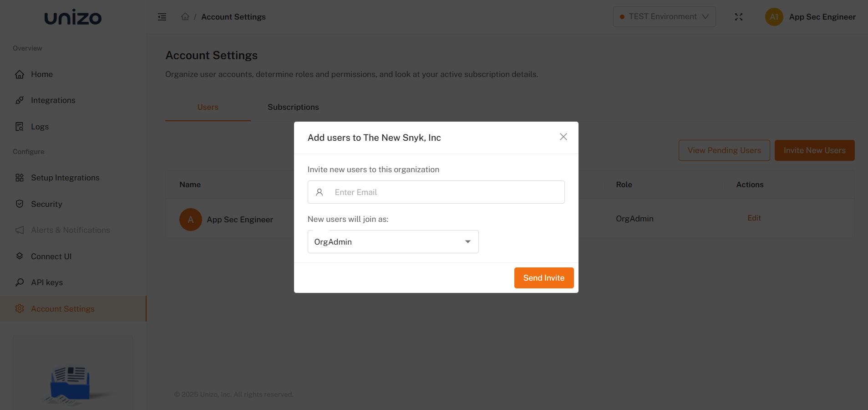
Task: Click the Alerts & Notifications megaphone icon
Action: [x=20, y=230]
